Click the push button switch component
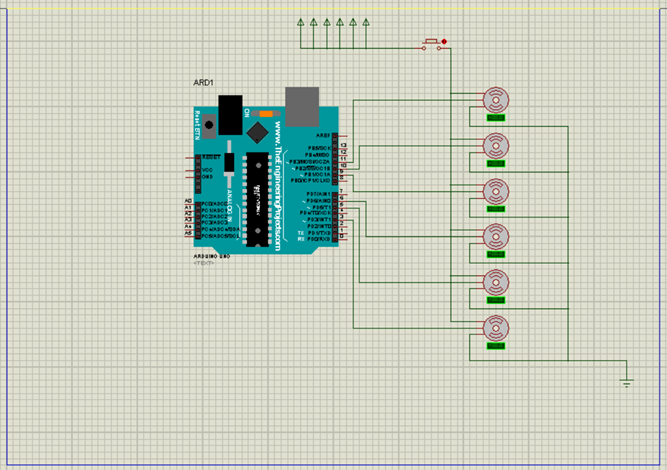This screenshot has height=470, width=667. [x=431, y=45]
